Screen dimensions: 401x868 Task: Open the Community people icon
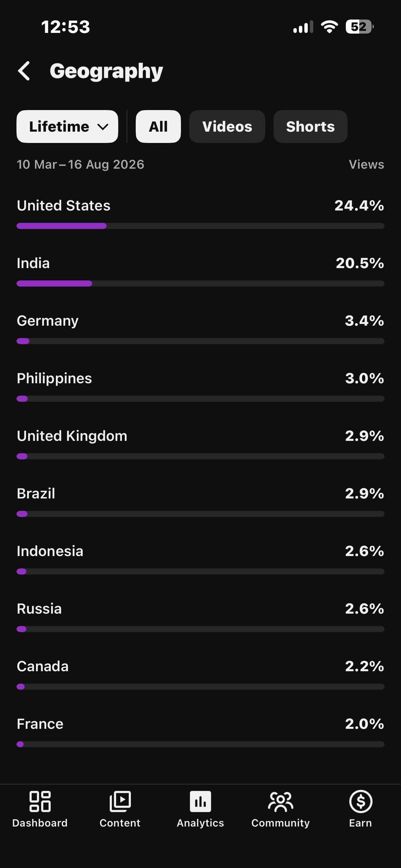point(281,801)
